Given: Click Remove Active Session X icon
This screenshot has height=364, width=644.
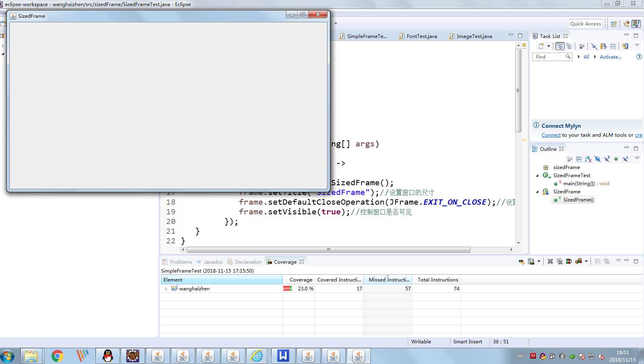Looking at the screenshot, I should (x=550, y=261).
